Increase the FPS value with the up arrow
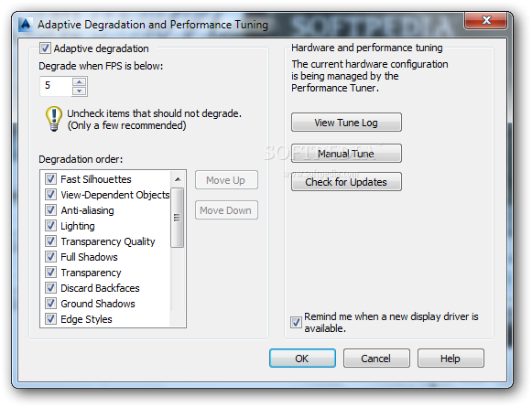This screenshot has width=532, height=407. [80, 81]
